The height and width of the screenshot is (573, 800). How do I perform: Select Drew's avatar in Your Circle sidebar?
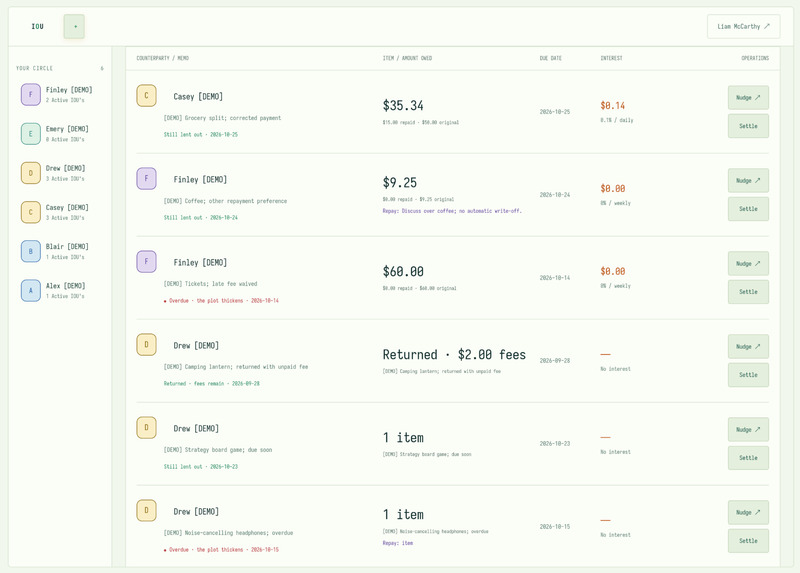31,173
